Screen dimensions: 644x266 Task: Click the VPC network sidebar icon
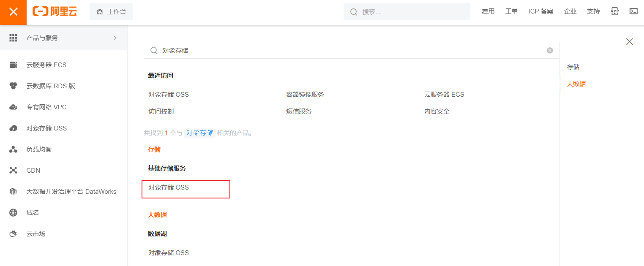point(13,107)
